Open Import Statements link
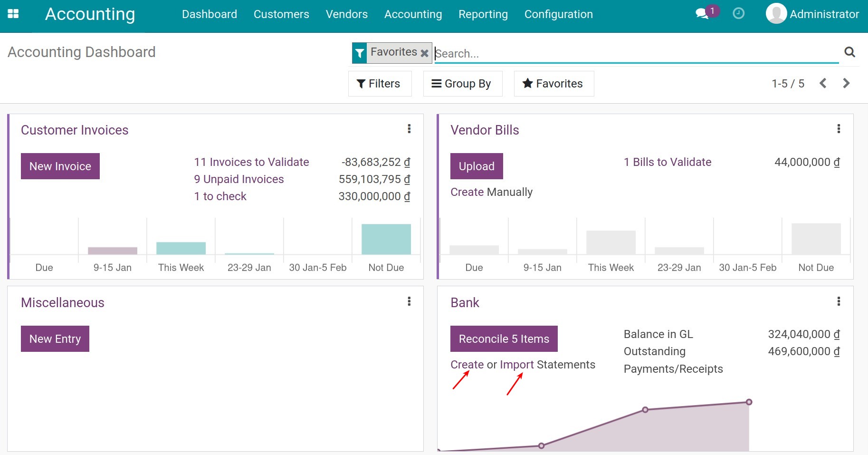This screenshot has width=868, height=455. point(517,364)
